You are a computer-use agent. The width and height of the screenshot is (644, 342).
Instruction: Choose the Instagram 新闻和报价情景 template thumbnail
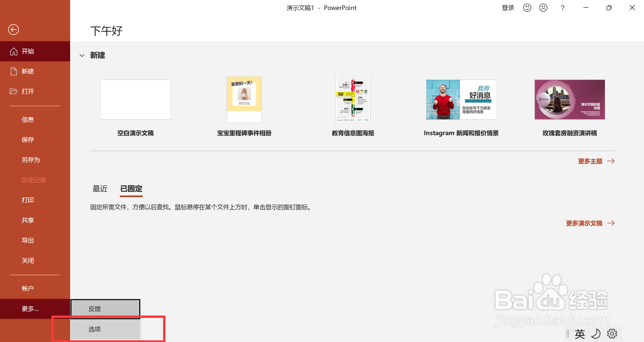tap(461, 100)
